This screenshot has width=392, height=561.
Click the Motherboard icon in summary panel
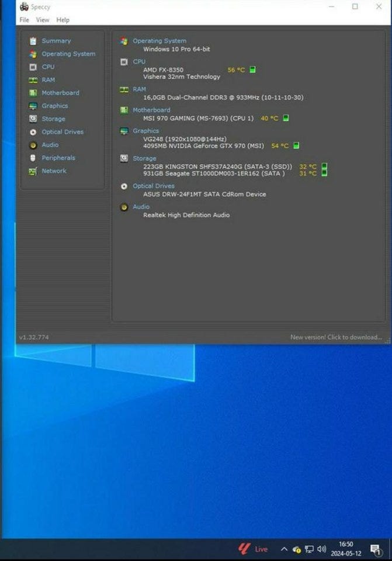(124, 110)
